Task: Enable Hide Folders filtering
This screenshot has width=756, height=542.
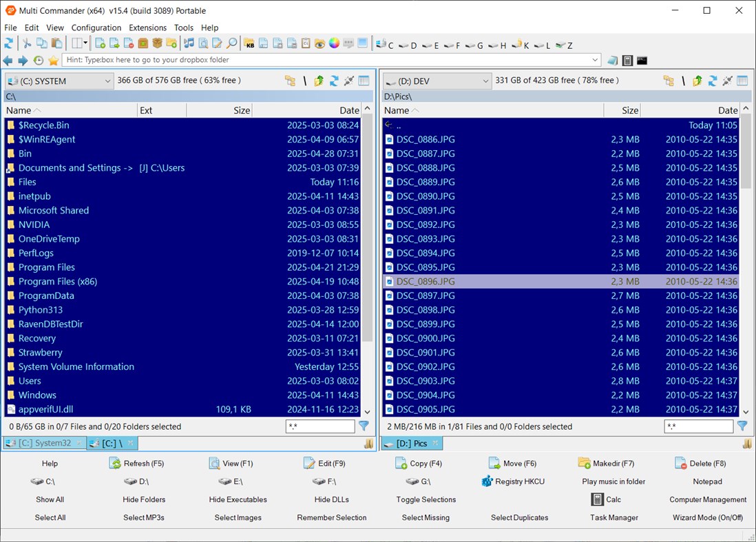Action: coord(144,499)
